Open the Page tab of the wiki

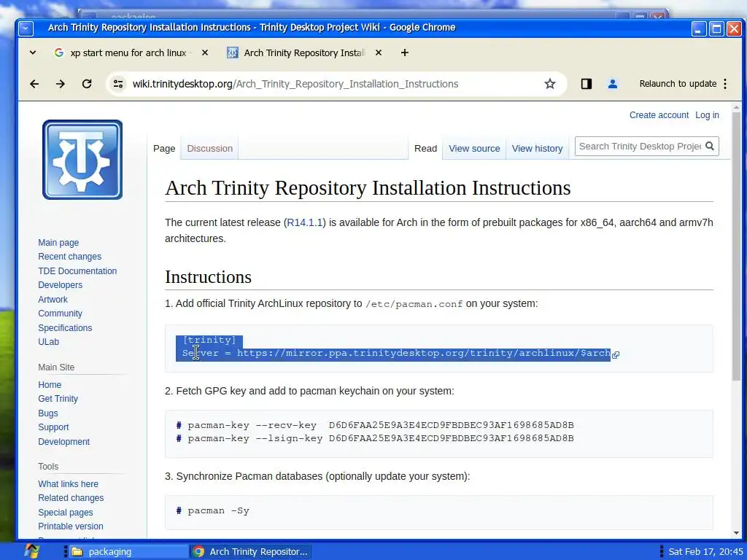(x=164, y=149)
